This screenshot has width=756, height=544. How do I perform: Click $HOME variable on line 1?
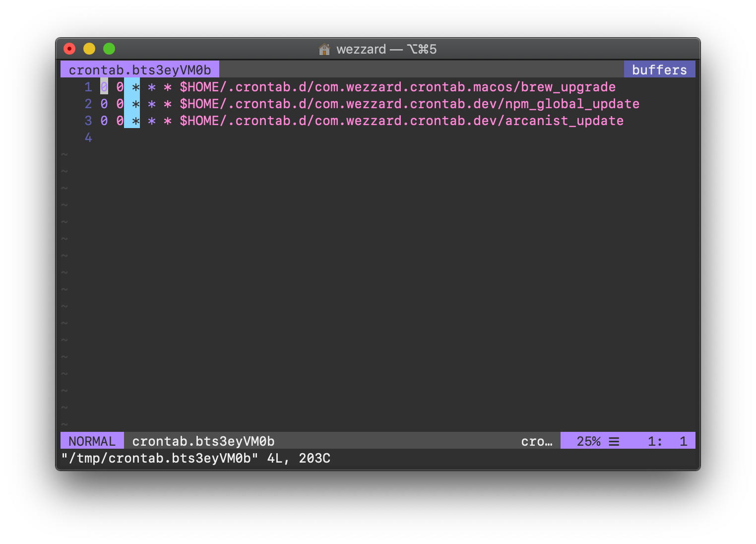(199, 87)
